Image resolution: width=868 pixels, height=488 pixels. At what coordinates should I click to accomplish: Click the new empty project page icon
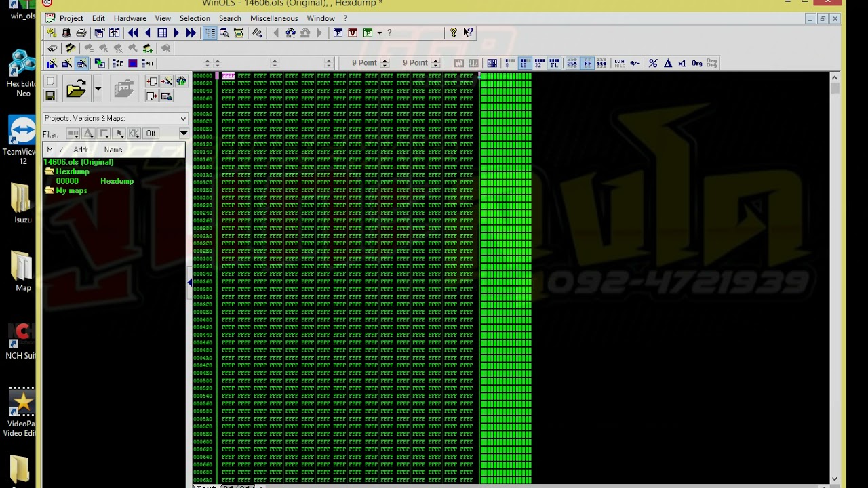click(50, 82)
